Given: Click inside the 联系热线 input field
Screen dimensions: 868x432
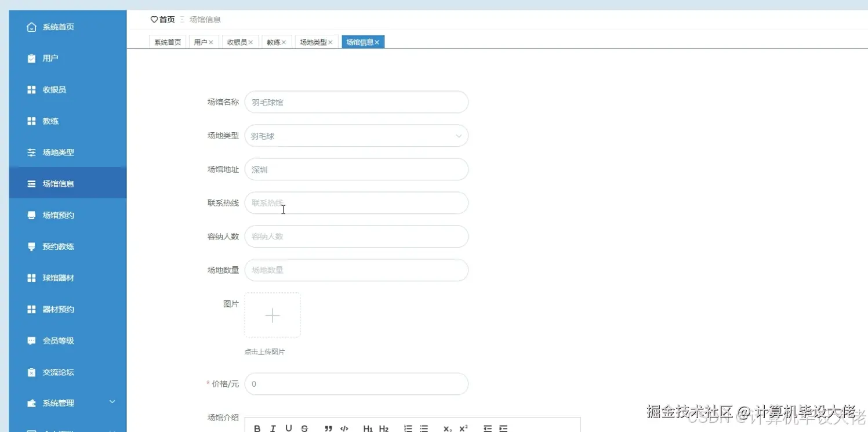Looking at the screenshot, I should 356,202.
